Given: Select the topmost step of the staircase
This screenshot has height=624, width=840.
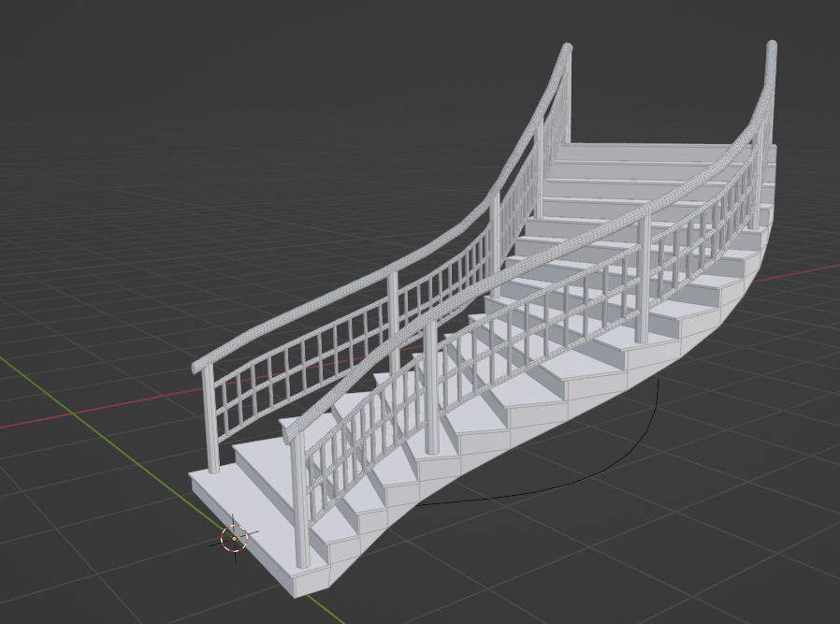Looking at the screenshot, I should tap(636, 159).
